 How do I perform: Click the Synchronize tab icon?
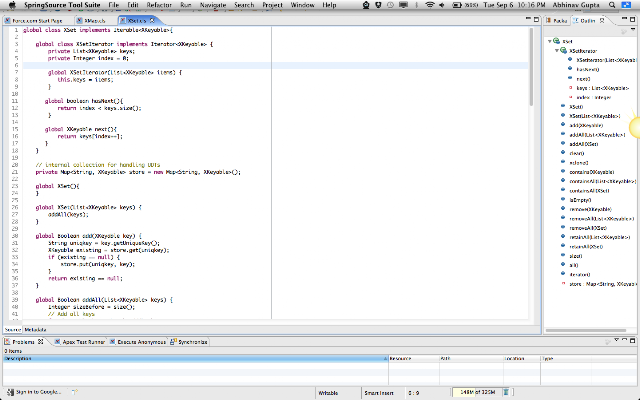173,342
